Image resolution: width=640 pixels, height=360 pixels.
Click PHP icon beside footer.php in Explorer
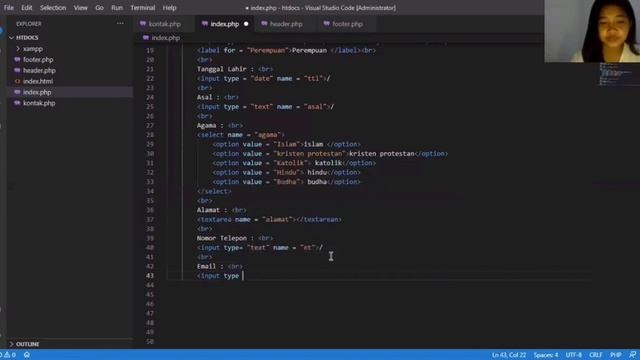coord(17,60)
